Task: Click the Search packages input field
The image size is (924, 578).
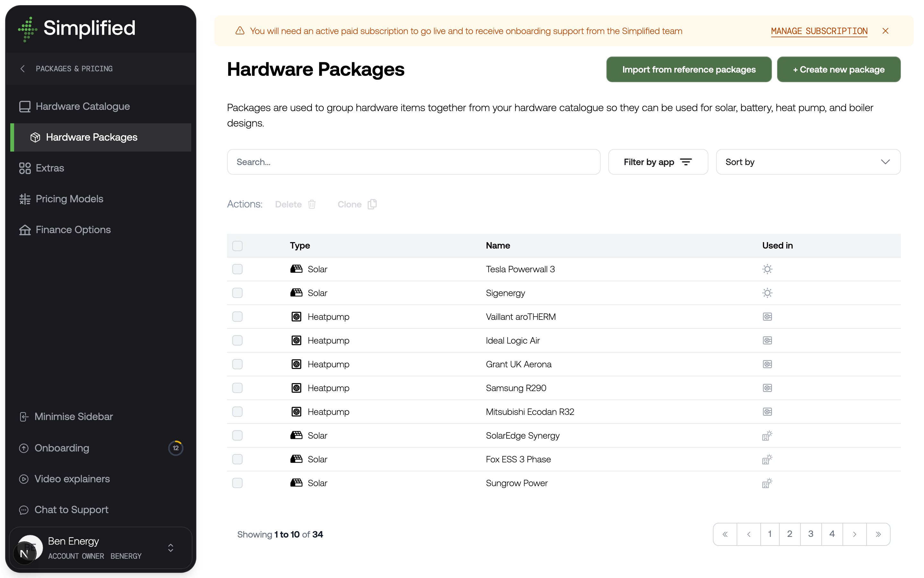Action: pyautogui.click(x=414, y=162)
